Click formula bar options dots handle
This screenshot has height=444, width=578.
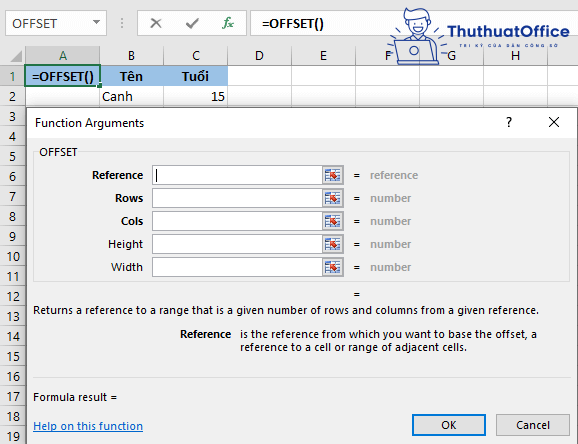122,23
